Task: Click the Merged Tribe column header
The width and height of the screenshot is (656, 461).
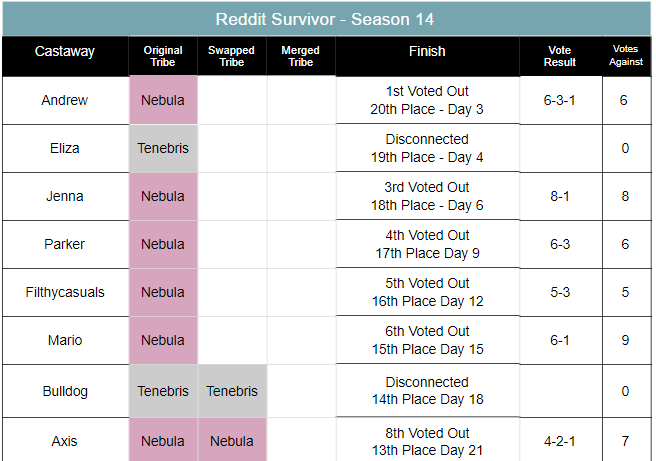Action: point(301,56)
